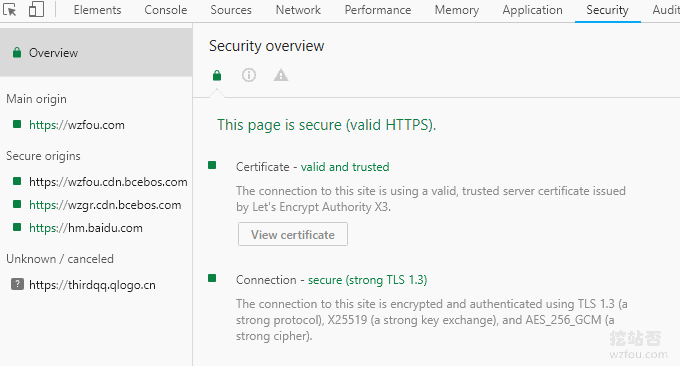This screenshot has height=366, width=680.
Task: Open the Elements tab
Action: pos(98,10)
